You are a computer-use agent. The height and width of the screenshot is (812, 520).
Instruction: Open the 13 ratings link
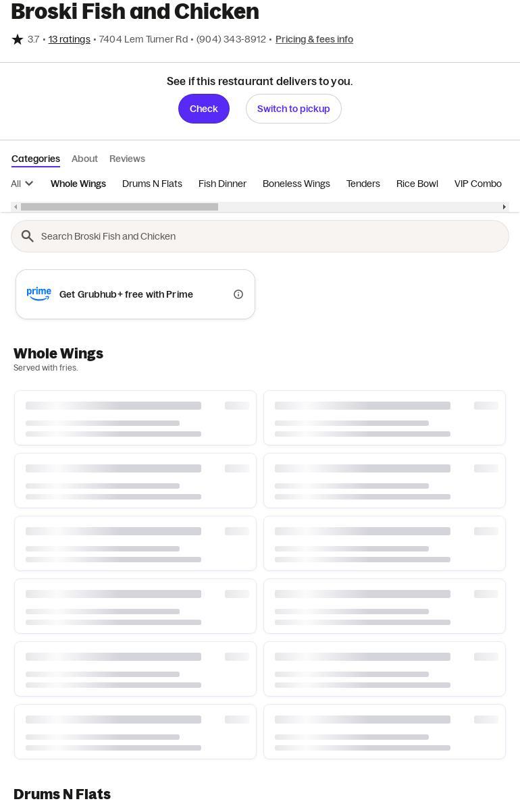pos(69,39)
